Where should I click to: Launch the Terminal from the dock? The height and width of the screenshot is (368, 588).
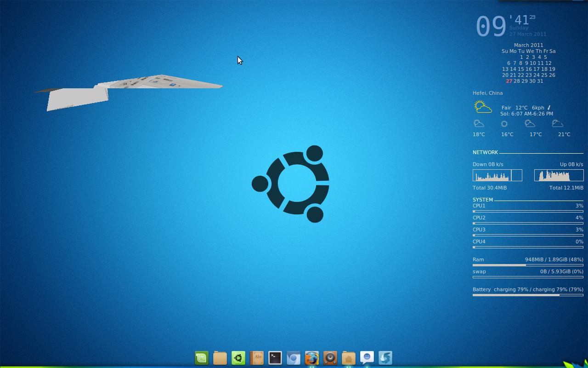coord(275,358)
